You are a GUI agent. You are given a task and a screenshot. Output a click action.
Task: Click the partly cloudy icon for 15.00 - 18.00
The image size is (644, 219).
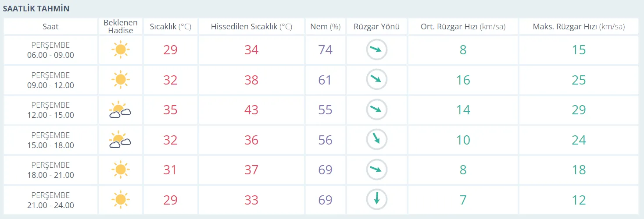(120, 140)
